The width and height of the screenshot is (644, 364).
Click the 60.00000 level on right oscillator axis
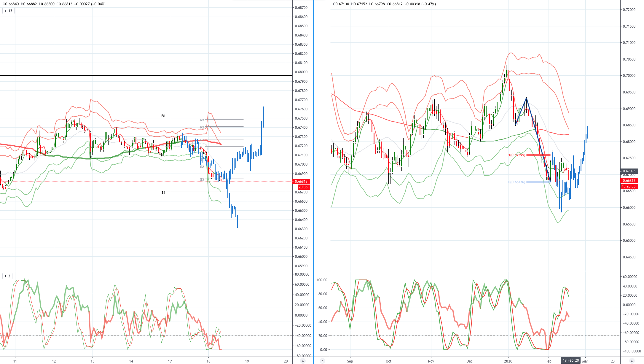click(x=630, y=277)
